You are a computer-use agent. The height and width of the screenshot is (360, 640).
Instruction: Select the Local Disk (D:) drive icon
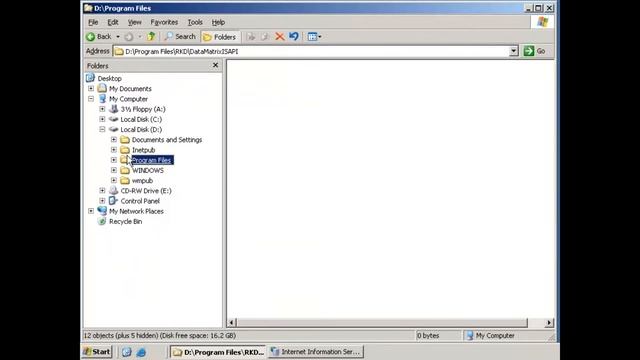click(114, 129)
